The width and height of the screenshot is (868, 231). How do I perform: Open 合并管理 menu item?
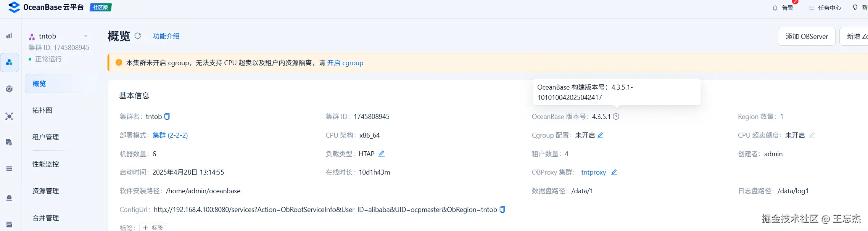pyautogui.click(x=45, y=218)
